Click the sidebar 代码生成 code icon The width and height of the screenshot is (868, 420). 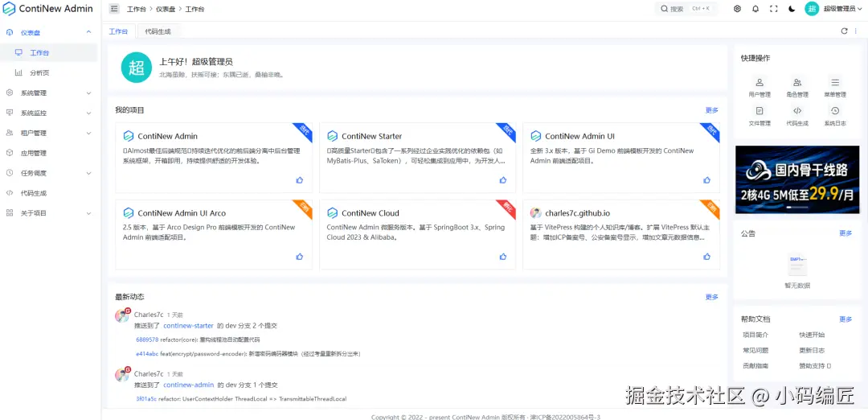coord(10,193)
